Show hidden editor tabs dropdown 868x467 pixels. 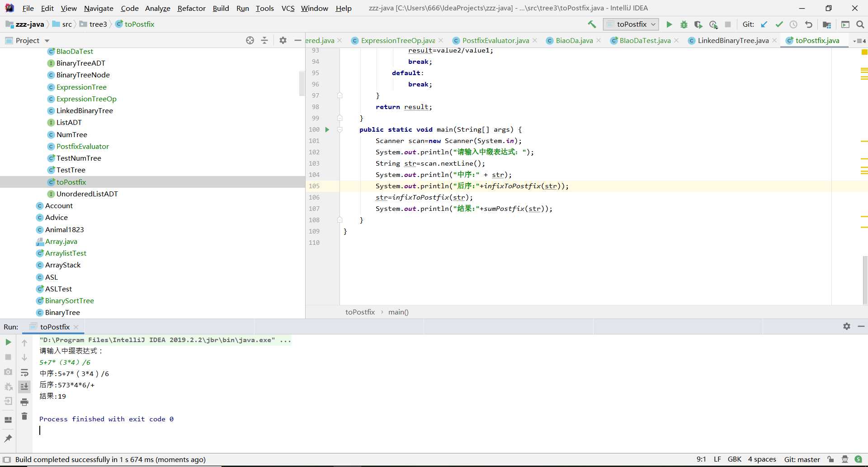point(859,41)
